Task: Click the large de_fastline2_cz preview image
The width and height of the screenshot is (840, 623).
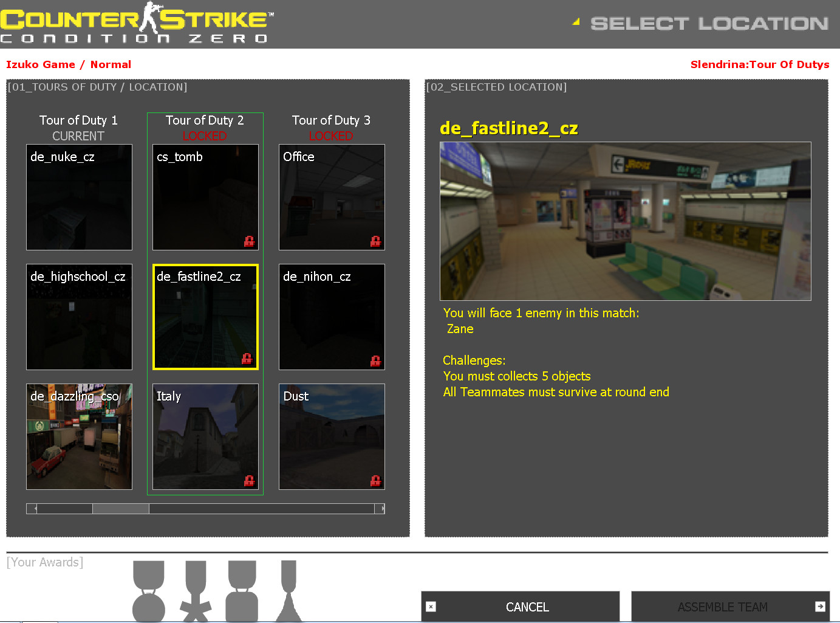Action: pyautogui.click(x=626, y=221)
